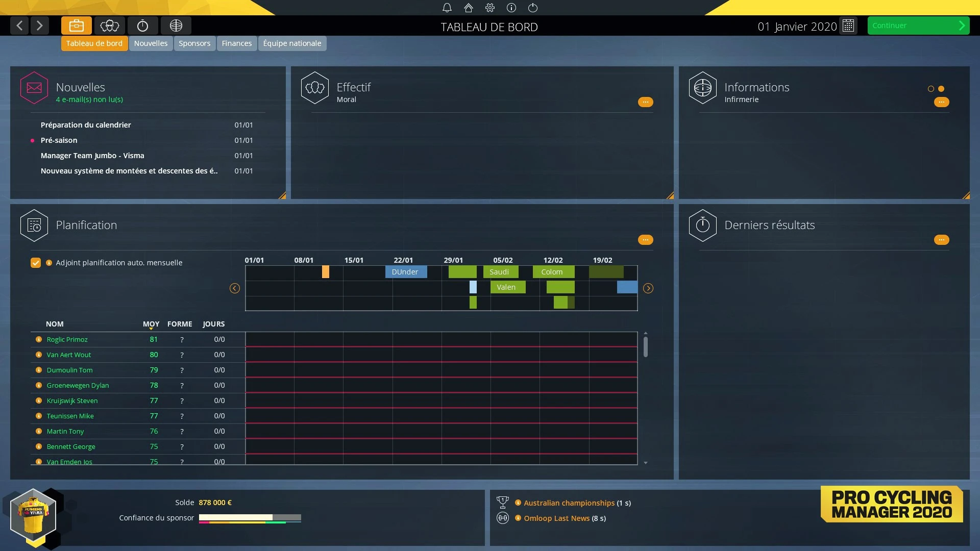Open the briefcase management menu icon
The width and height of the screenshot is (980, 551).
point(77,26)
